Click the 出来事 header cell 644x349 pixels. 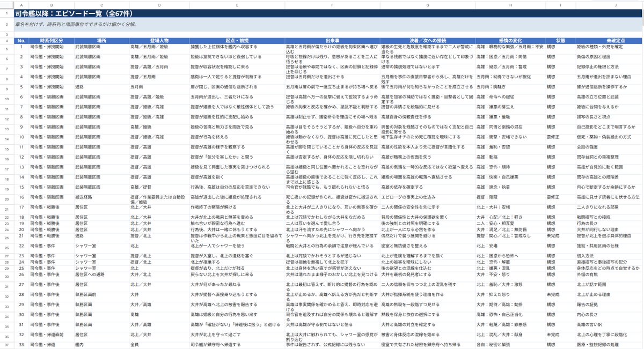pos(333,41)
